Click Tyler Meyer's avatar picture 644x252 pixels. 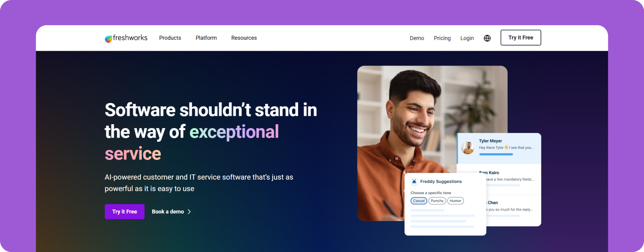tap(468, 148)
